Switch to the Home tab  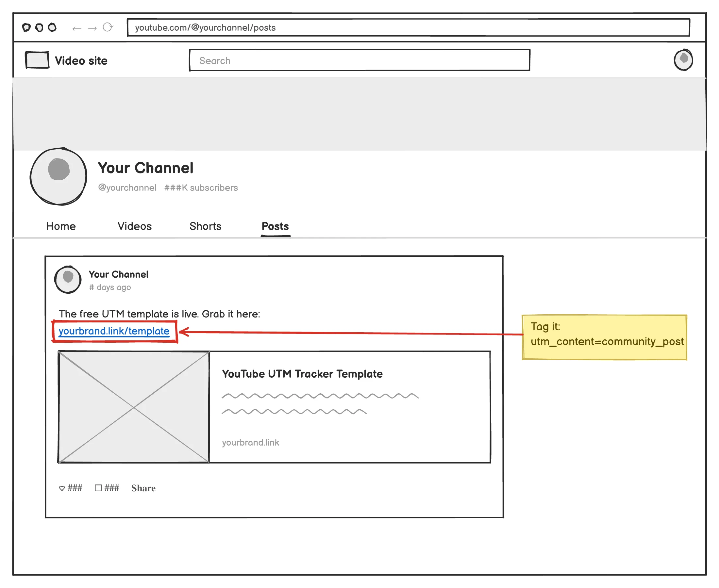point(61,226)
